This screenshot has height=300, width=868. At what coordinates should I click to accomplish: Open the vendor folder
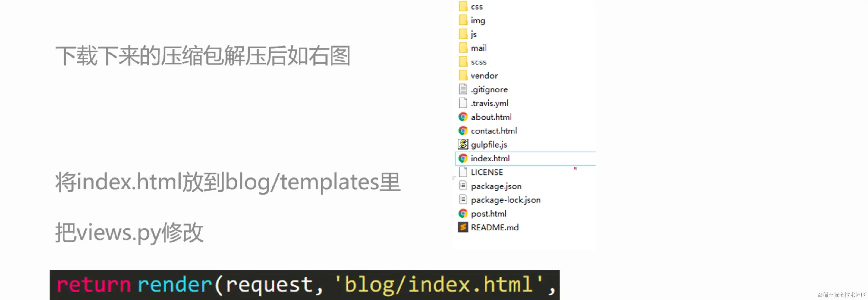click(484, 75)
